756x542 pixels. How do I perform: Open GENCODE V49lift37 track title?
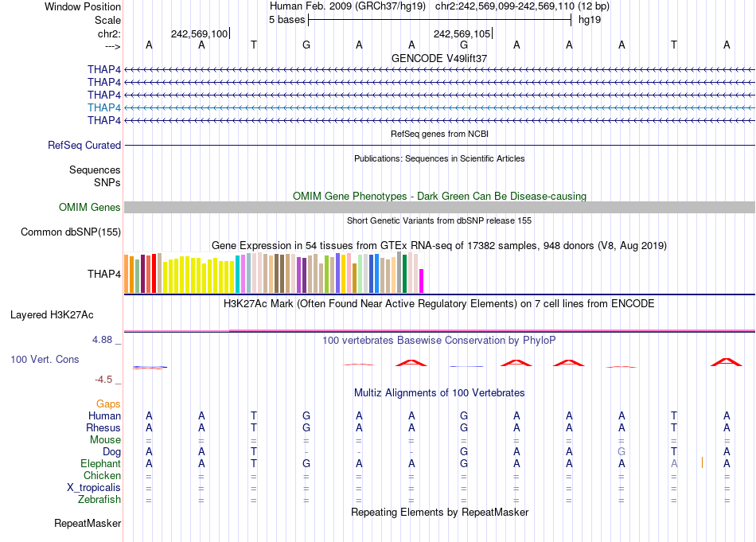(x=439, y=58)
